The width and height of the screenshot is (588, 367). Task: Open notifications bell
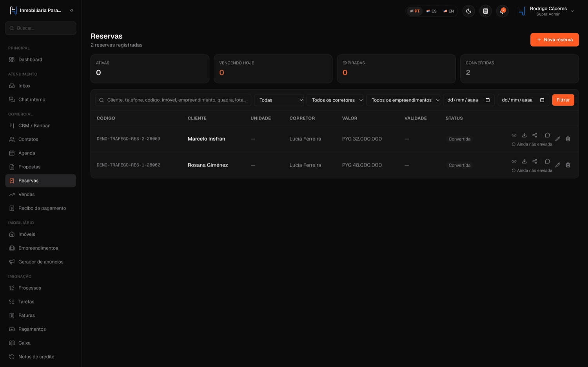502,11
